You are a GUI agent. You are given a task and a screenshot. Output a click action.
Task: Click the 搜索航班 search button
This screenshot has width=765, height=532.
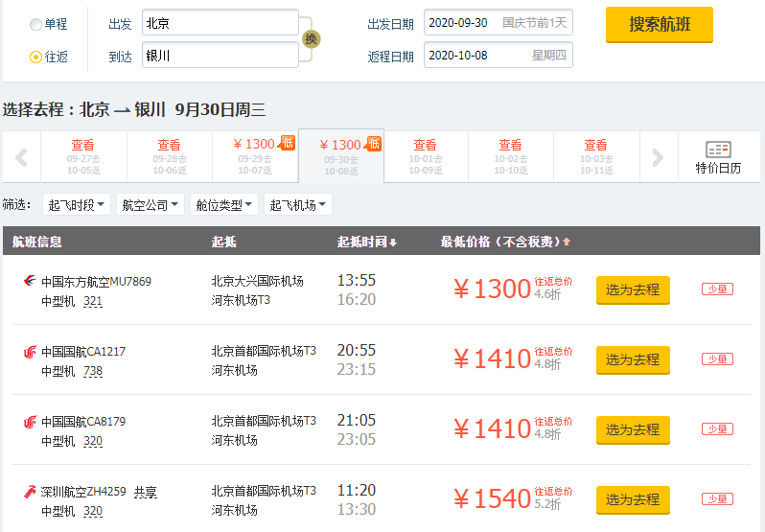point(659,25)
